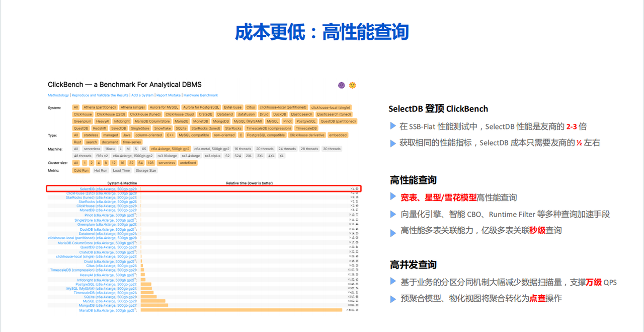Image resolution: width=644 pixels, height=332 pixels.
Task: Switch to the dark theme moon icon
Action: pyautogui.click(x=342, y=85)
